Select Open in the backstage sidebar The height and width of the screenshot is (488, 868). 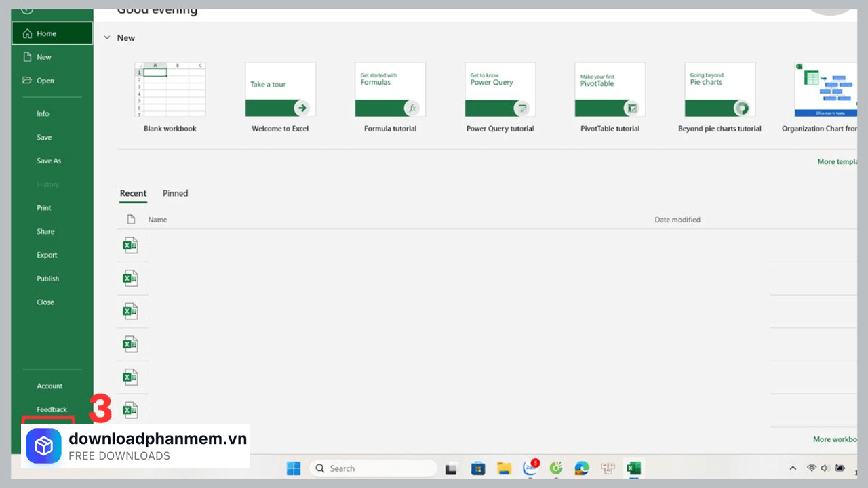(x=52, y=80)
